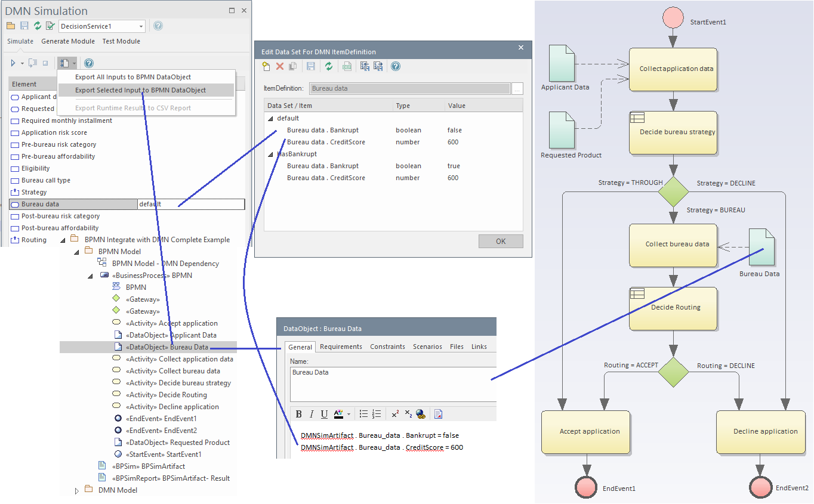Open the DecisionService1 dropdown
This screenshot has height=504, width=814.
tap(141, 26)
